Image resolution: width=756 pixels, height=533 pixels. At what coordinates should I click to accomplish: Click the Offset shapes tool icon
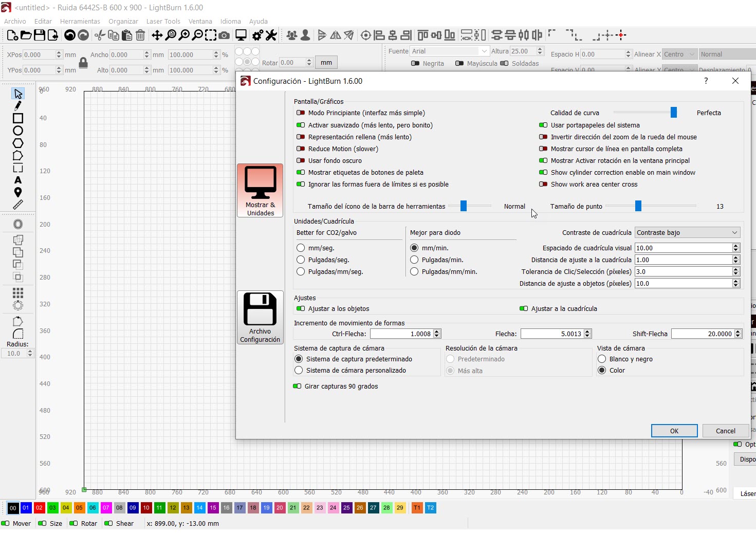pyautogui.click(x=18, y=224)
